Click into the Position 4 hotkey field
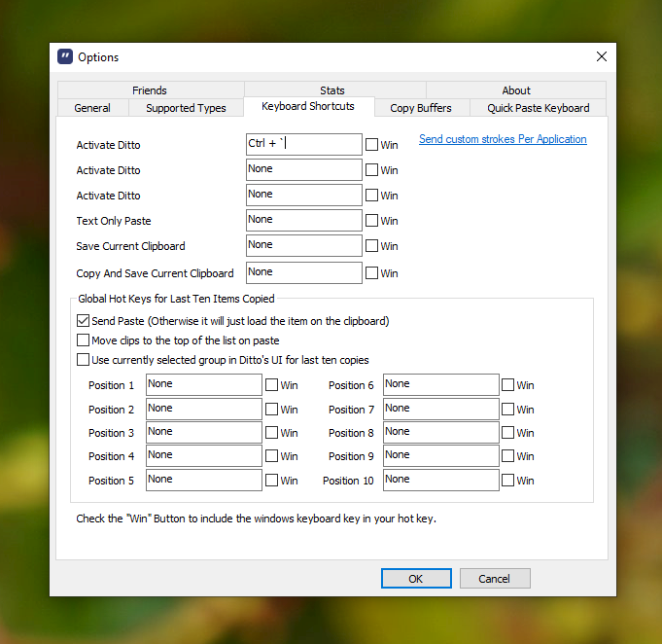662x644 pixels. point(204,456)
